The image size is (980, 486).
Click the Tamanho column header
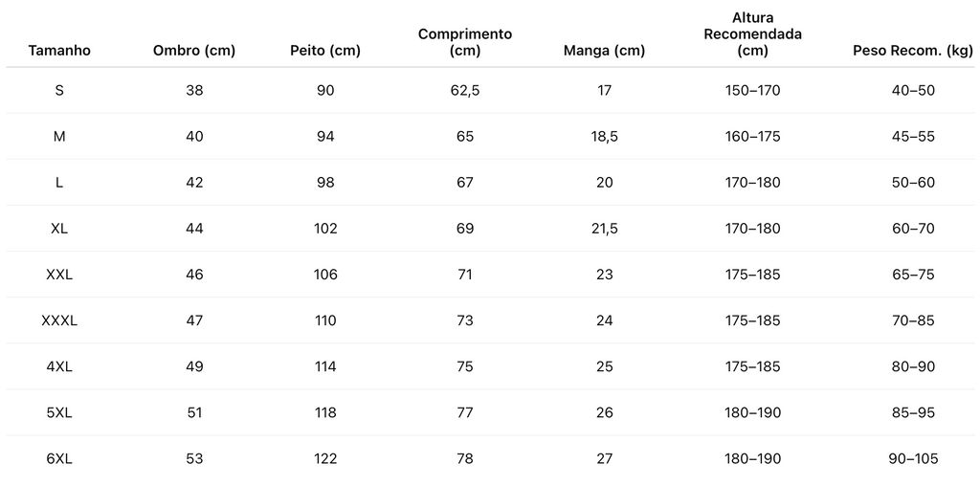(x=59, y=52)
